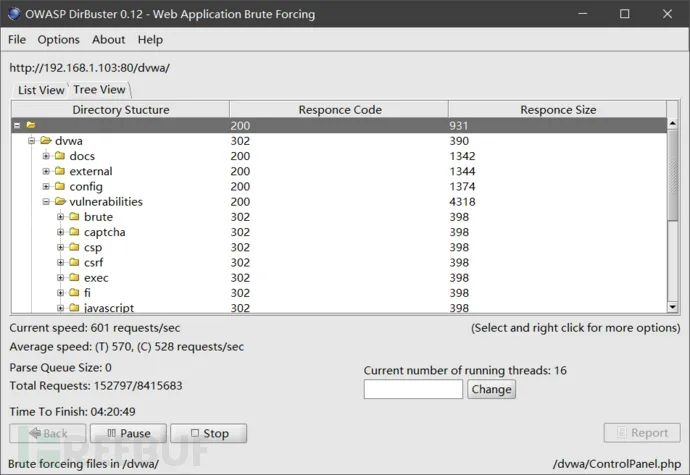The height and width of the screenshot is (475, 690).
Task: Select the csp directory label
Action: (93, 247)
